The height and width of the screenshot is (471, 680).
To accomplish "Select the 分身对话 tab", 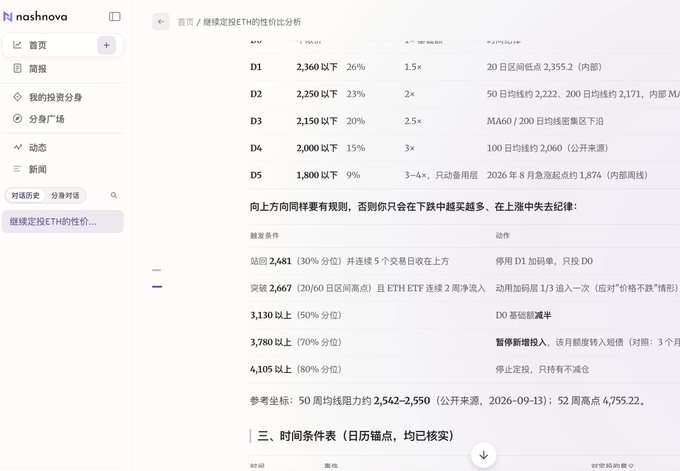I will pyautogui.click(x=65, y=195).
